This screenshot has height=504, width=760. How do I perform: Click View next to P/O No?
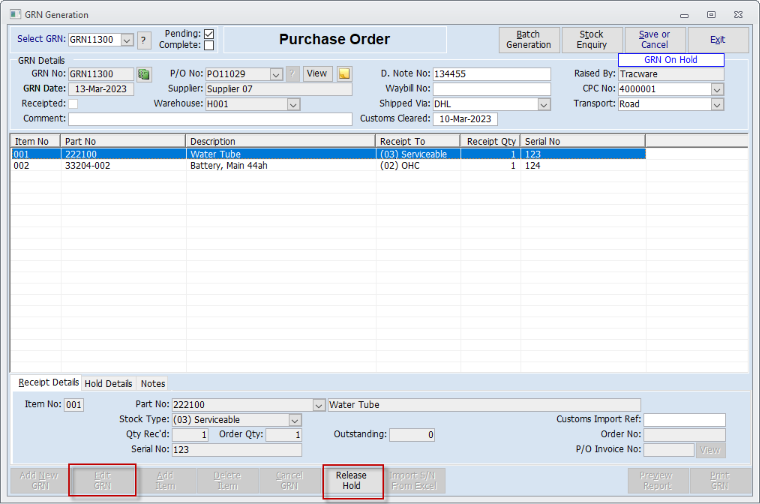317,74
